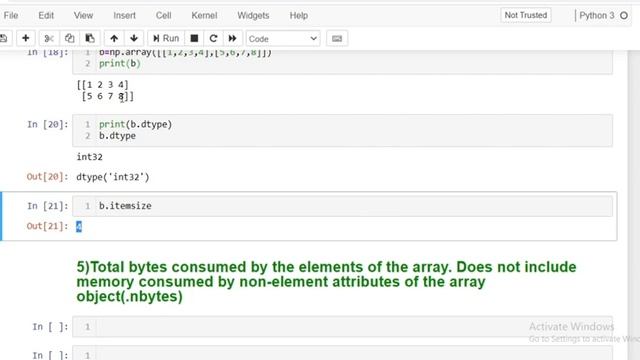Click the Out[21]: prompt label
The height and width of the screenshot is (360, 640).
[x=47, y=226]
